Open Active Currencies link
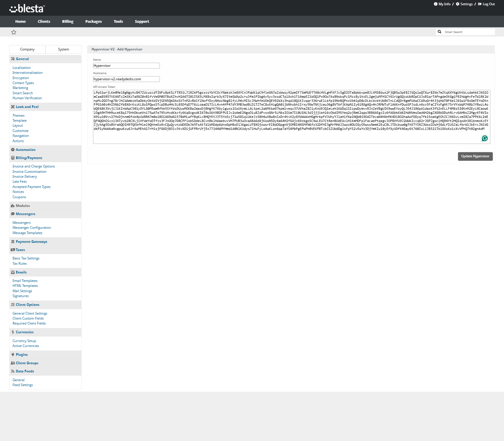Screen dimensions: 504x441 [26, 346]
